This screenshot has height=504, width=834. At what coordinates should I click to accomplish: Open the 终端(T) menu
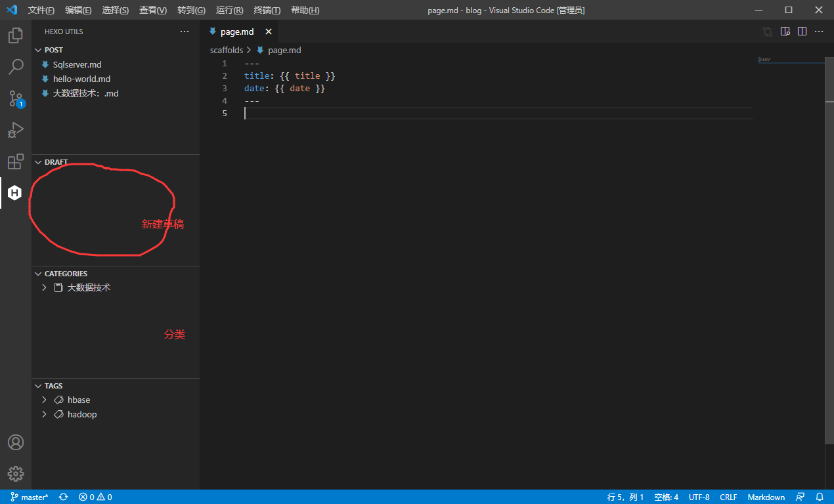(267, 10)
